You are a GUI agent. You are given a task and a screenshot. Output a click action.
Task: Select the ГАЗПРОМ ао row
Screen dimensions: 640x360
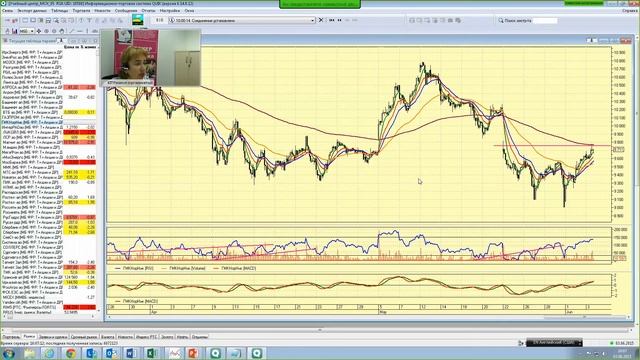pyautogui.click(x=49, y=117)
